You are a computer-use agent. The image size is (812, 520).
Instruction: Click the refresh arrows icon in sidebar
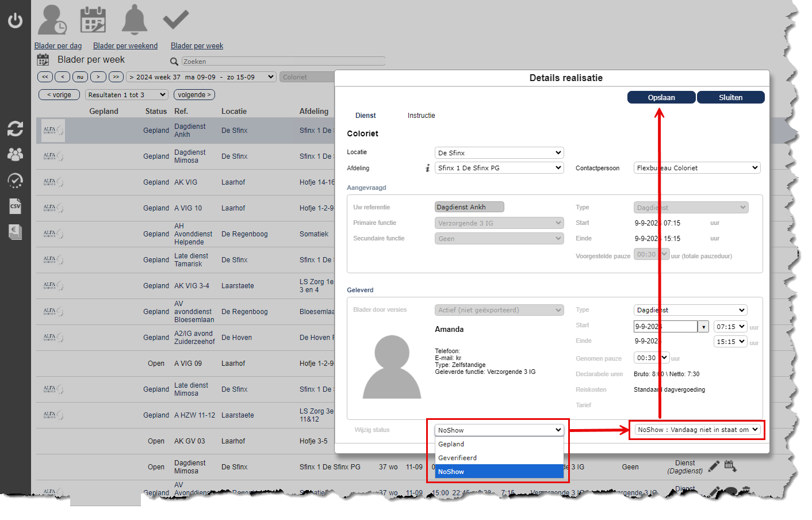[x=15, y=129]
